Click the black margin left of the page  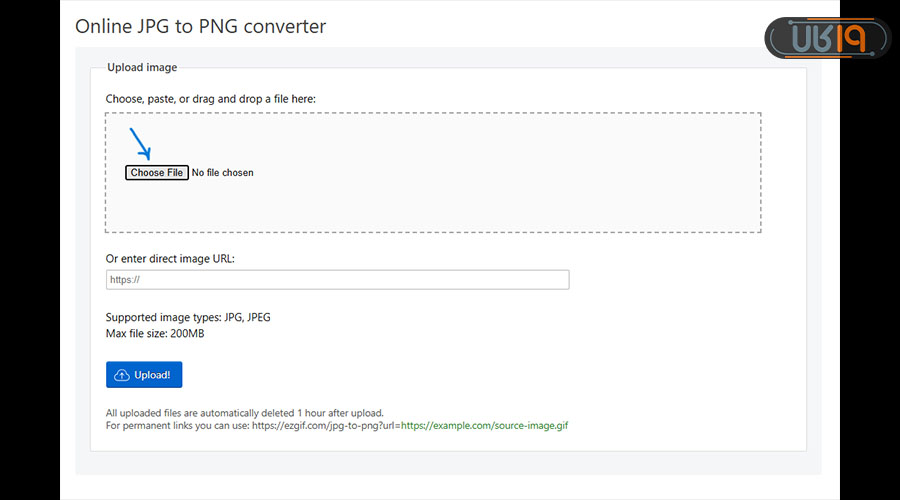pyautogui.click(x=30, y=250)
